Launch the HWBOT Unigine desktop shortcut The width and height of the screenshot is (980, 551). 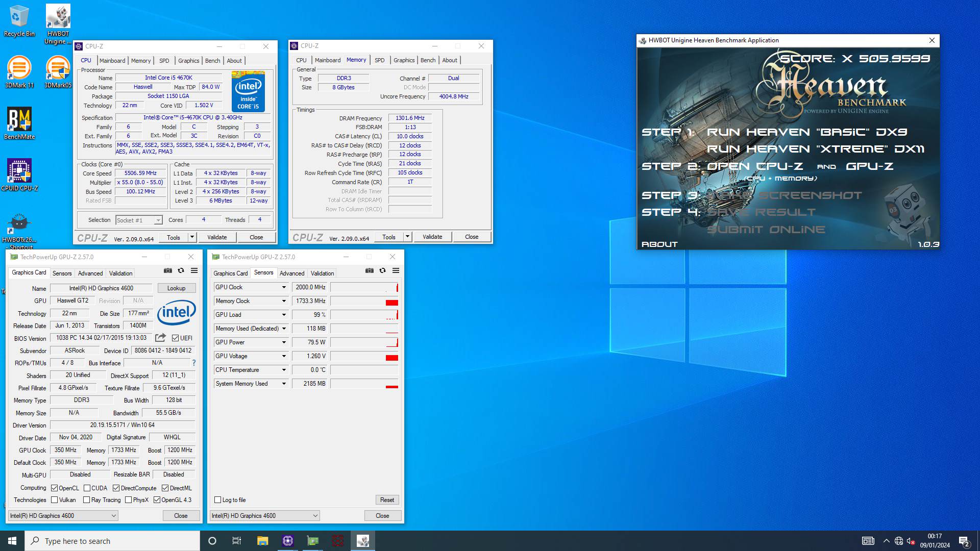[x=58, y=24]
